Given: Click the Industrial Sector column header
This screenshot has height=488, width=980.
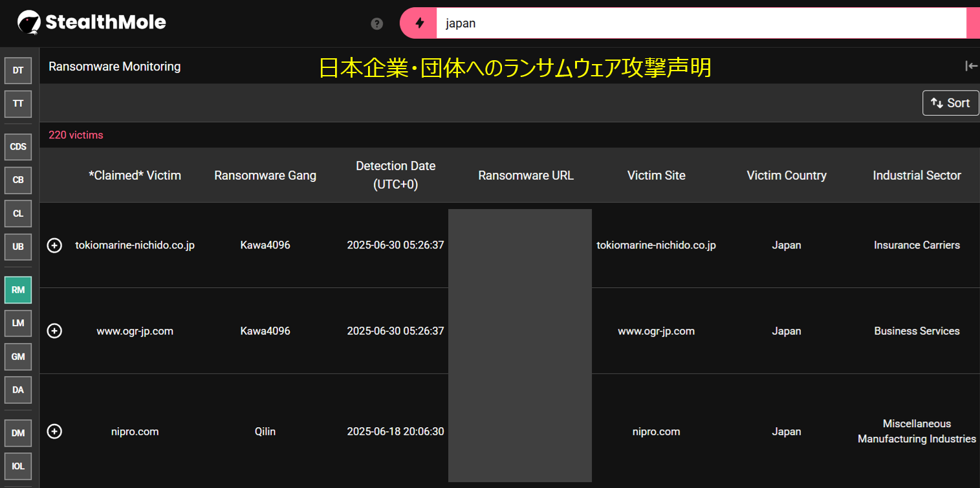Looking at the screenshot, I should [917, 175].
